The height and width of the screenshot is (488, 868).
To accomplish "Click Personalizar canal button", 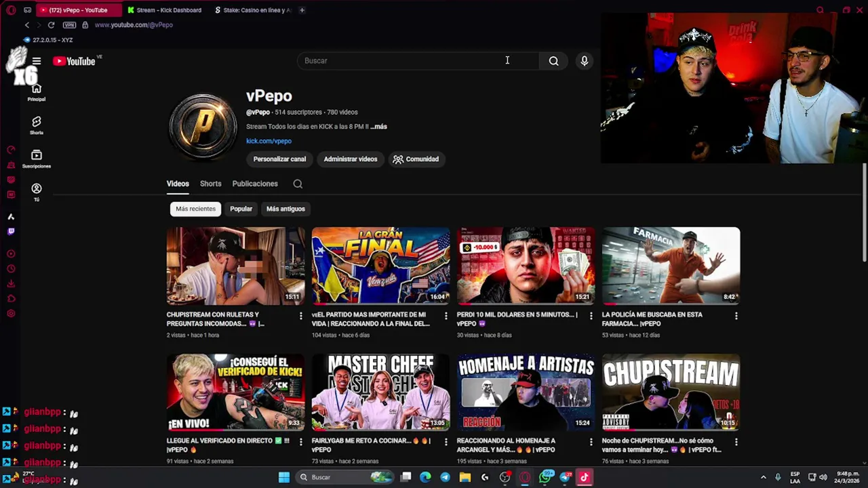I will (x=279, y=159).
